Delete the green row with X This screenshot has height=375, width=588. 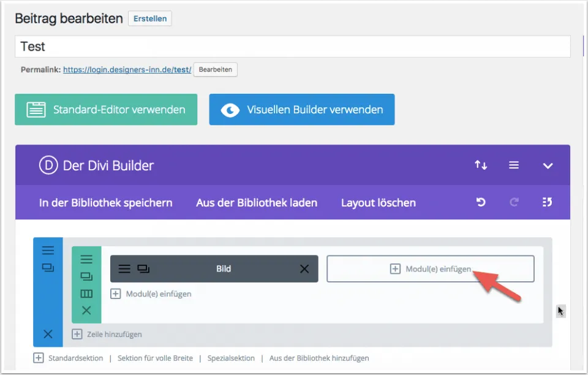(86, 311)
